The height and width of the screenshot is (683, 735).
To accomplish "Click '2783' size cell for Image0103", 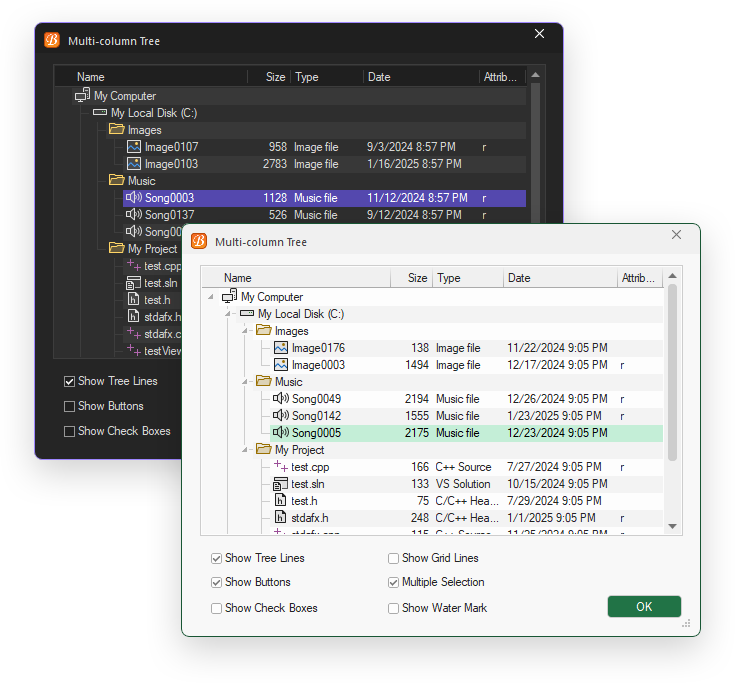I will [x=275, y=164].
